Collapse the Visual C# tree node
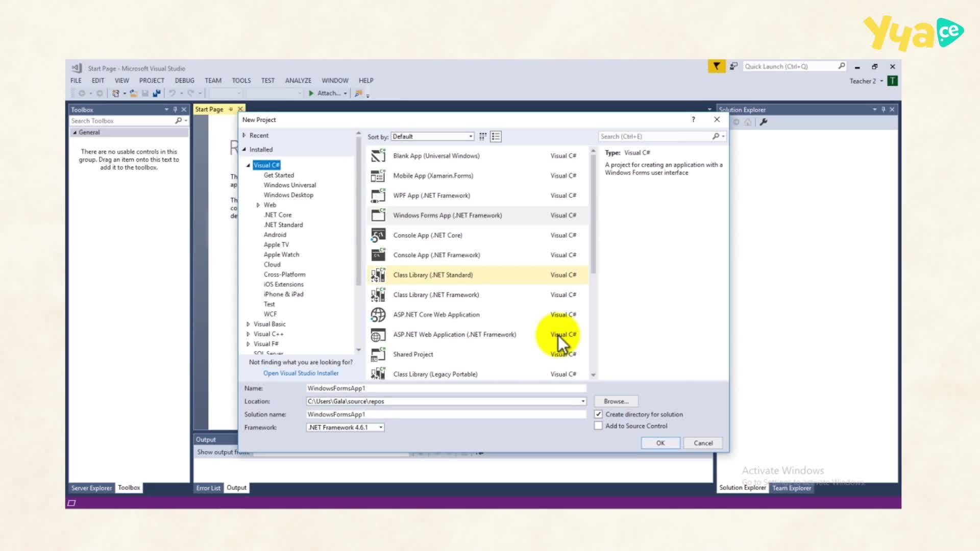This screenshot has width=980, height=551. [x=249, y=165]
